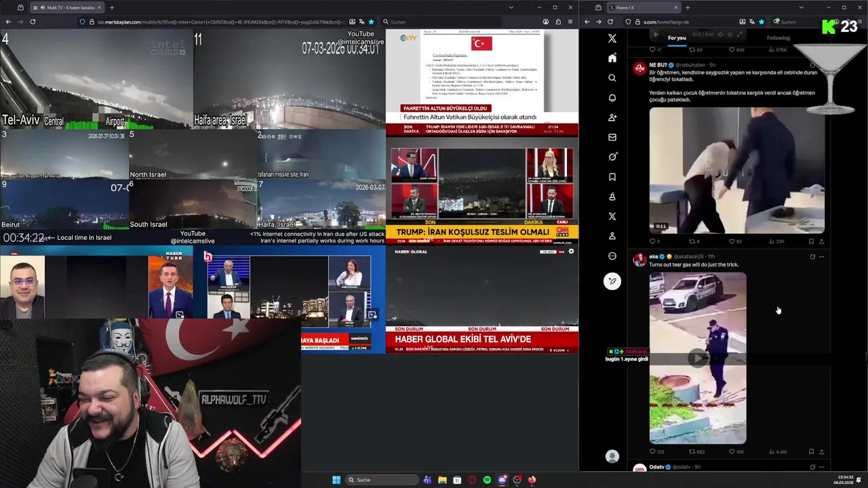
Task: Open Notifications bell in X sidebar
Action: coord(612,98)
